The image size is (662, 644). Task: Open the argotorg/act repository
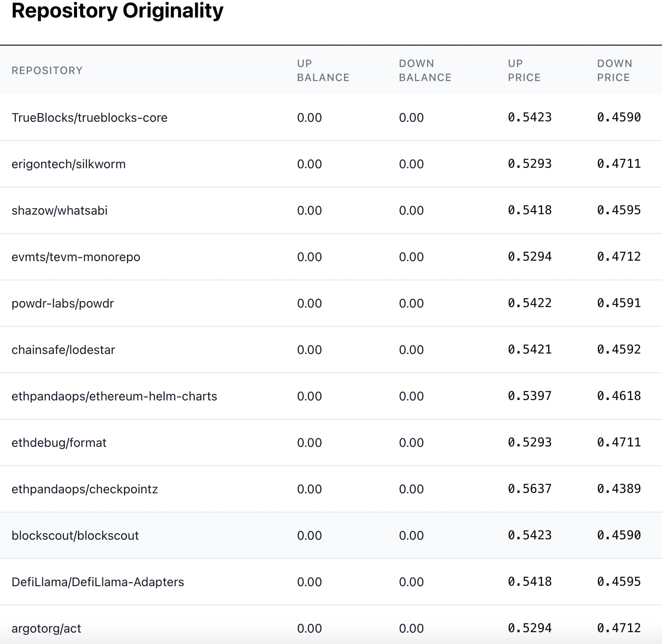pos(46,628)
